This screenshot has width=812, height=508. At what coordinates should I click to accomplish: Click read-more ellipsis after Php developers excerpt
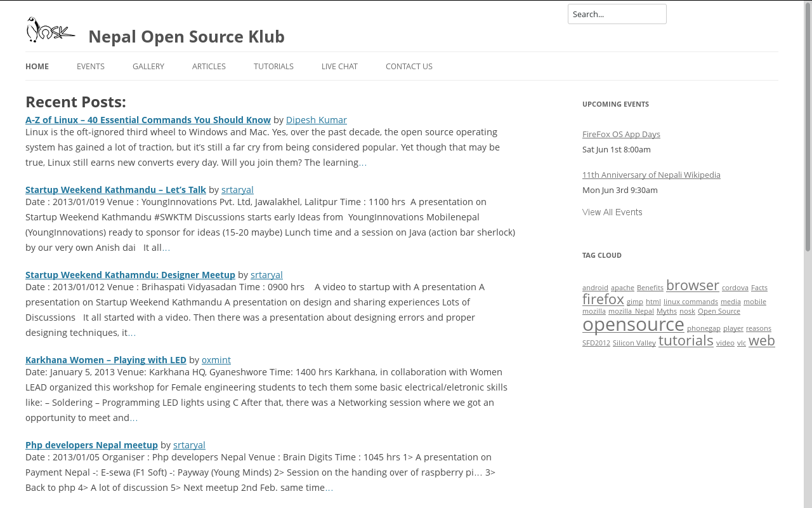tap(329, 488)
